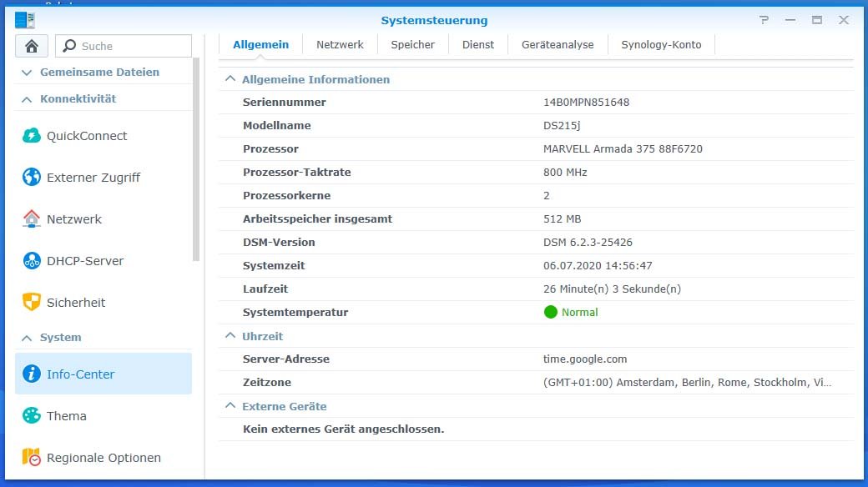The height and width of the screenshot is (487, 868).
Task: Click Kein externes Gerät angeschlossen message
Action: 344,429
